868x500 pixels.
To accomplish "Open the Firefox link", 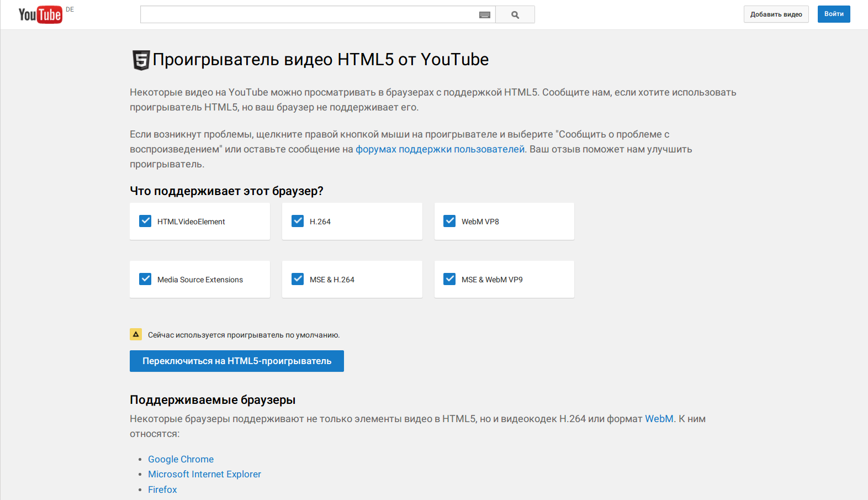I will pos(162,490).
